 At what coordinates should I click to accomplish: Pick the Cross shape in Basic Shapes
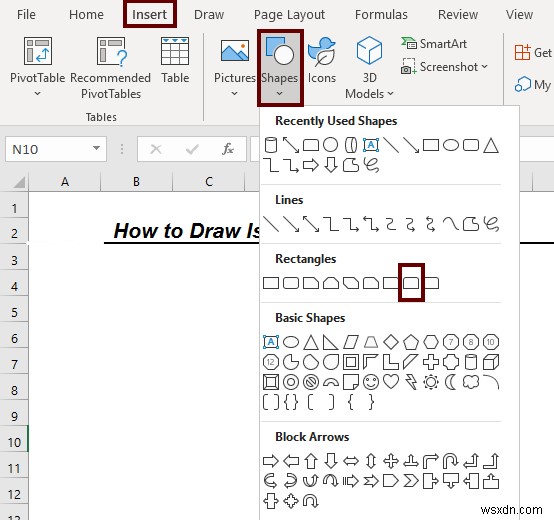pyautogui.click(x=431, y=362)
